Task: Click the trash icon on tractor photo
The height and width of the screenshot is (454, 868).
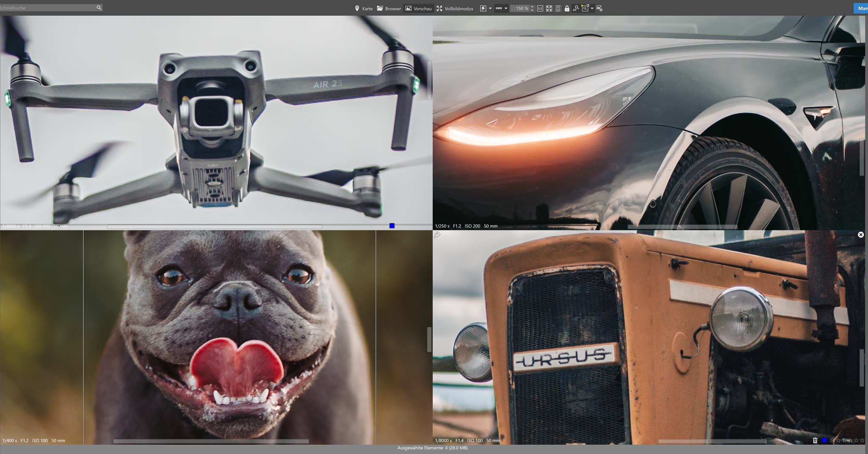Action: tap(815, 440)
